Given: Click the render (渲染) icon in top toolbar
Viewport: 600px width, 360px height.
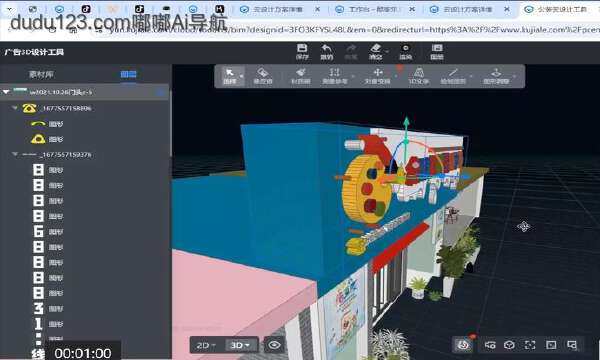Looking at the screenshot, I should pyautogui.click(x=406, y=51).
